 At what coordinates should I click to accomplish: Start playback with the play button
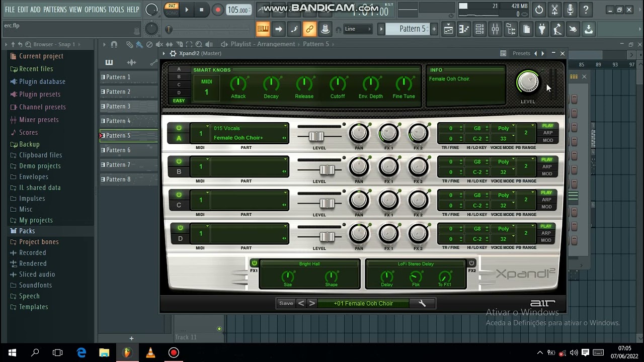[187, 10]
